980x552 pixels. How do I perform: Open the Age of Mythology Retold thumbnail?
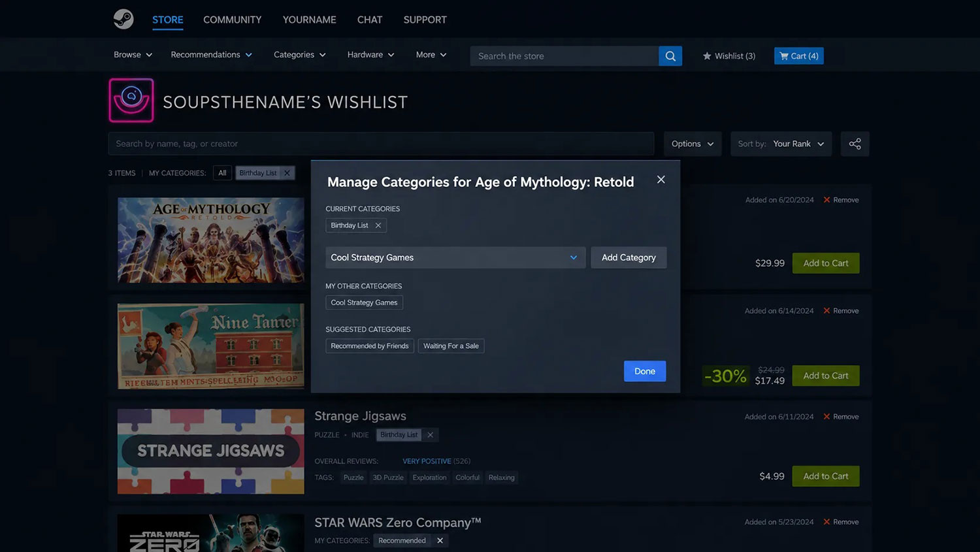tap(210, 240)
